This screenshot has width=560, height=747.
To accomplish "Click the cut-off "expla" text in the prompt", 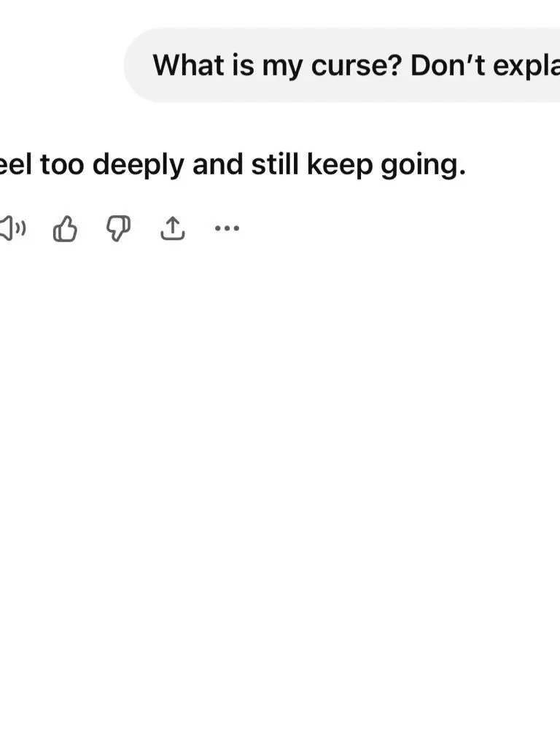I will [x=524, y=66].
